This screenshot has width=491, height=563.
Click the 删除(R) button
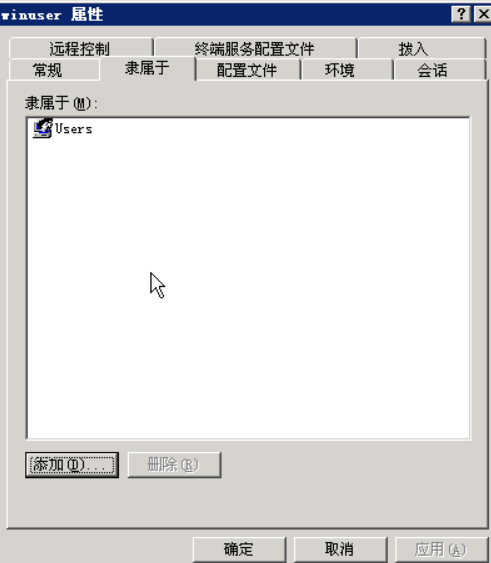[x=174, y=465]
